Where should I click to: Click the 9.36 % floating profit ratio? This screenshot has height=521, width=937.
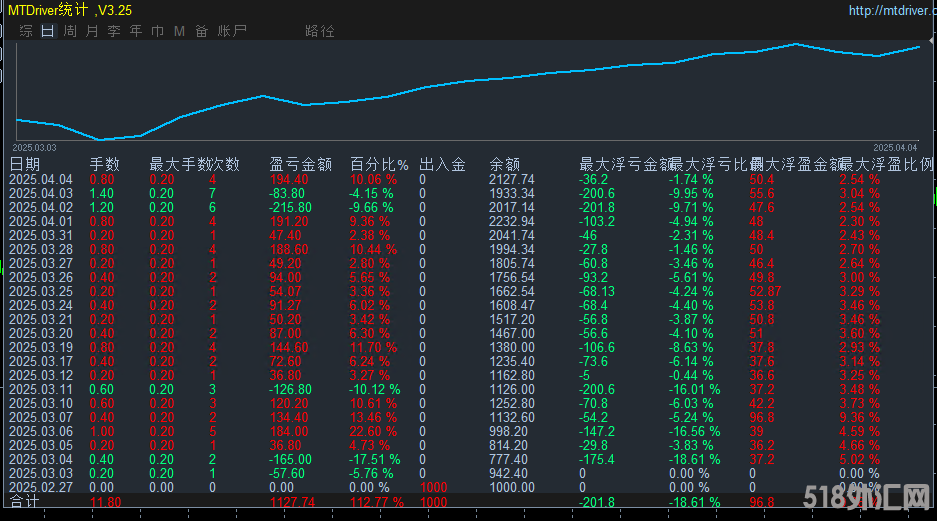coord(859,418)
